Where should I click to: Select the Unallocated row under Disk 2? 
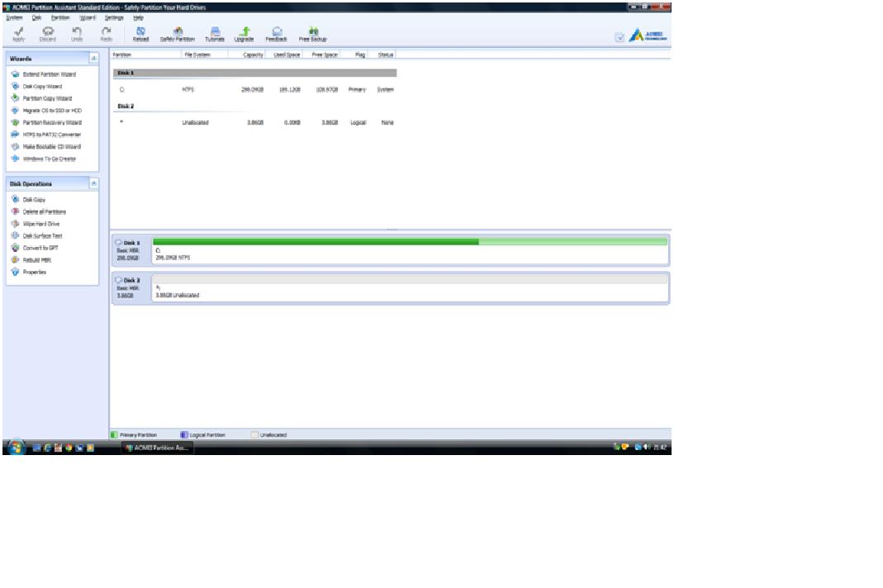pyautogui.click(x=254, y=123)
